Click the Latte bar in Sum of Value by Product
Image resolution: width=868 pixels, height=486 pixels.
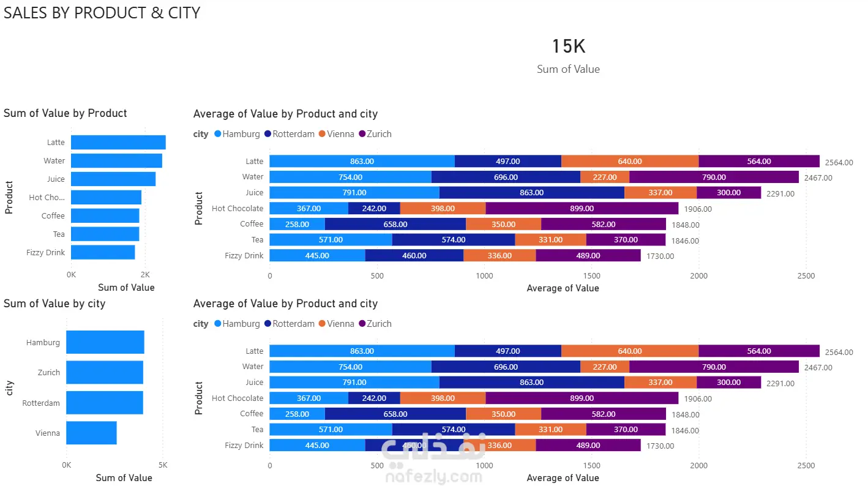point(118,143)
